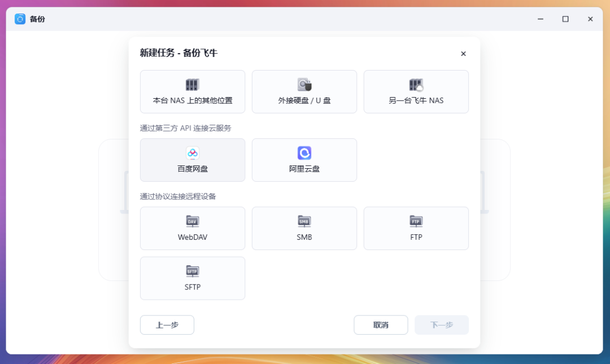Click the "通过第三方 API 连接云服务" section label
Viewport: 610px width, 364px height.
coord(186,128)
